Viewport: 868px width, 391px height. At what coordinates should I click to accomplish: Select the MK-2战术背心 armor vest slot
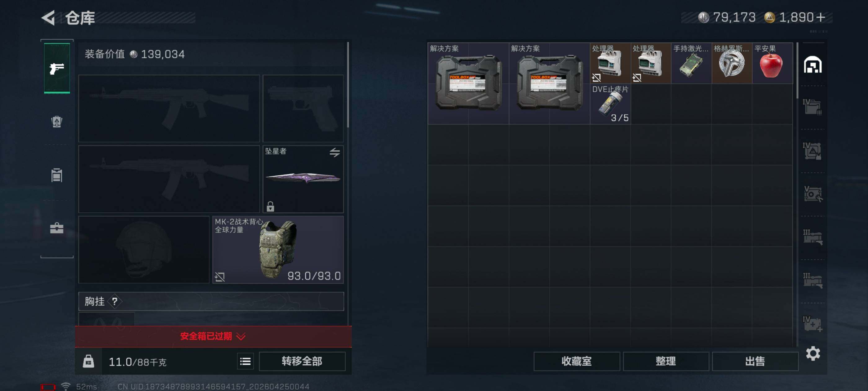[278, 249]
